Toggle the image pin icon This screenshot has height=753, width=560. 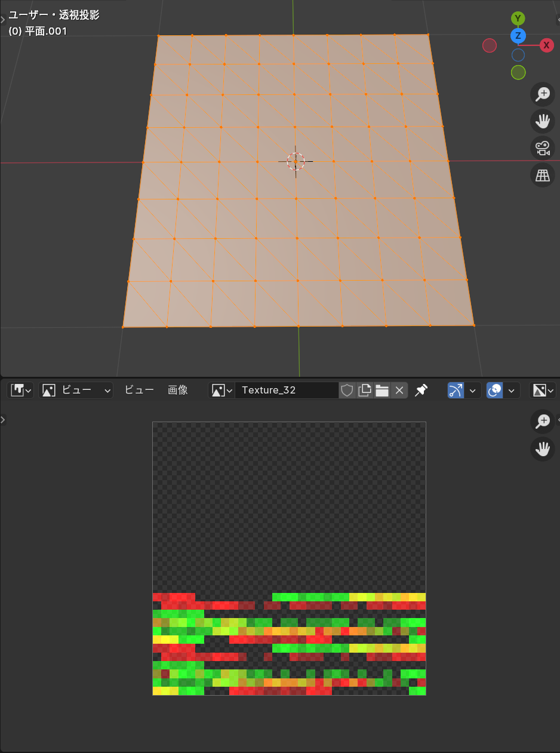[421, 390]
